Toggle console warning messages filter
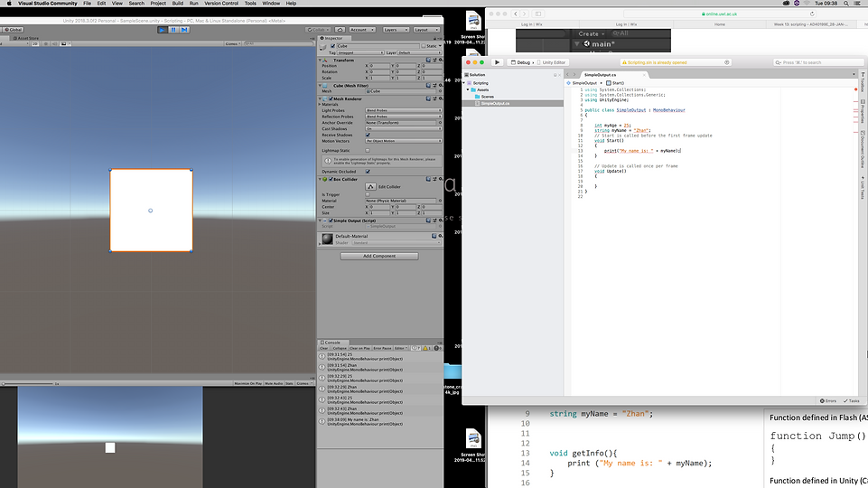Image resolution: width=868 pixels, height=488 pixels. pyautogui.click(x=426, y=349)
